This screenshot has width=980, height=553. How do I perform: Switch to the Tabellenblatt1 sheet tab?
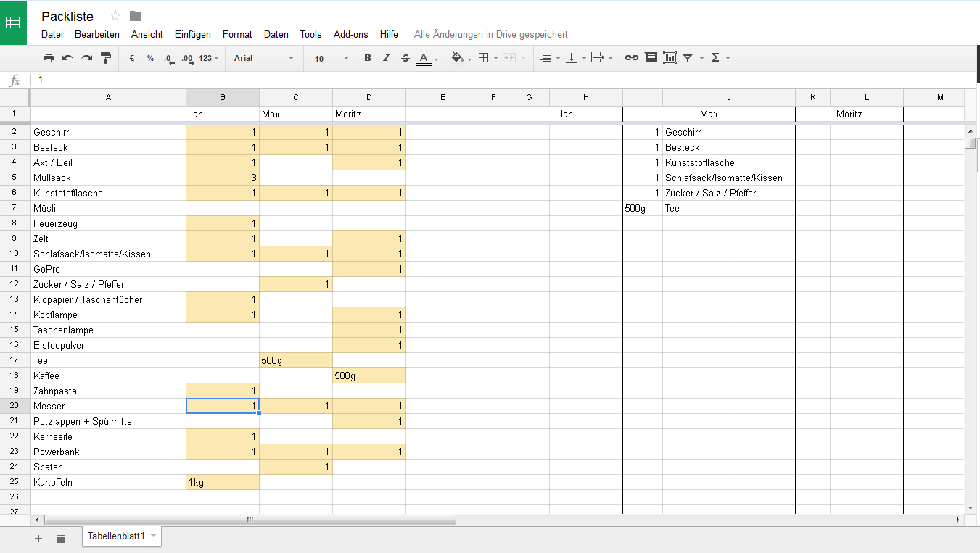pyautogui.click(x=117, y=536)
